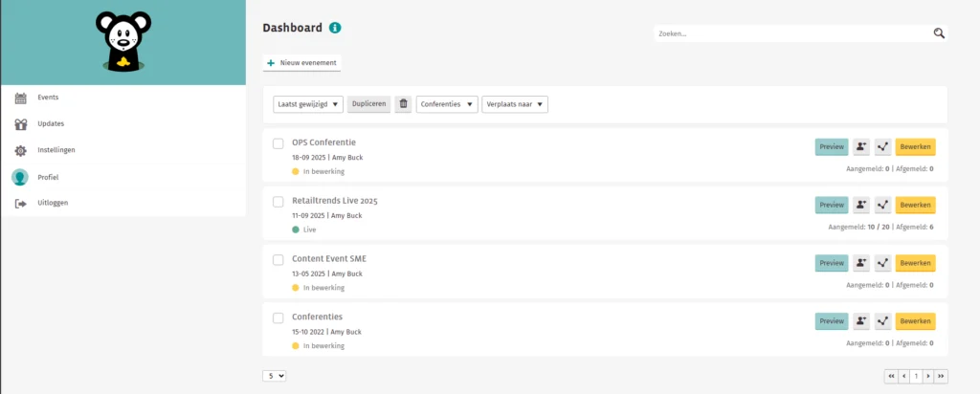Open Updates in the sidebar
The height and width of the screenshot is (394, 980).
point(50,123)
